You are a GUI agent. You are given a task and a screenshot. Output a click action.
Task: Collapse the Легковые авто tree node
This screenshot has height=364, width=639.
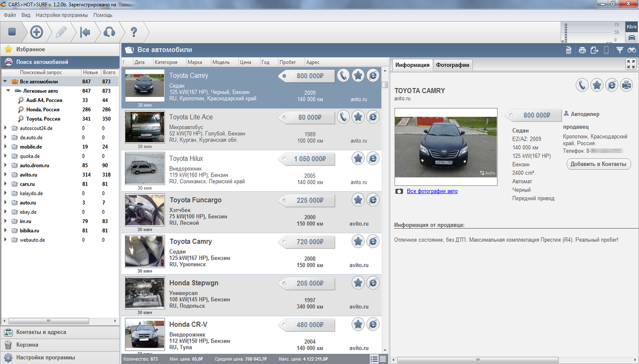pyautogui.click(x=8, y=91)
